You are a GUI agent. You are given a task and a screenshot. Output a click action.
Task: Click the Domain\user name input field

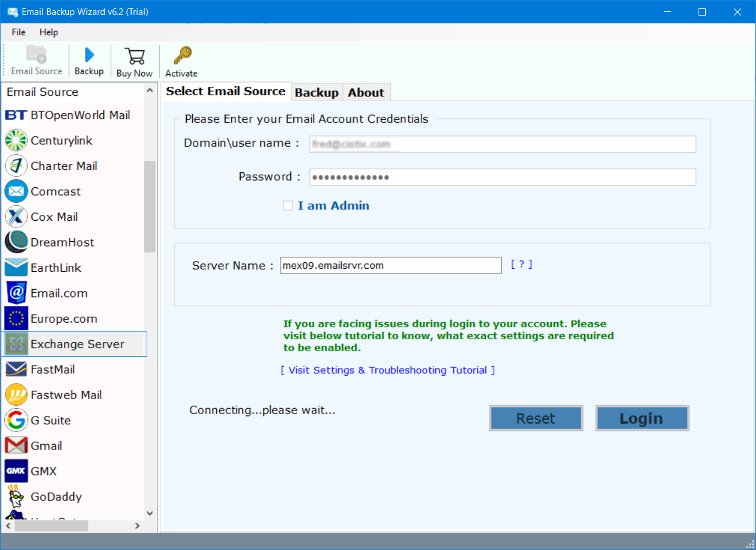pyautogui.click(x=503, y=144)
